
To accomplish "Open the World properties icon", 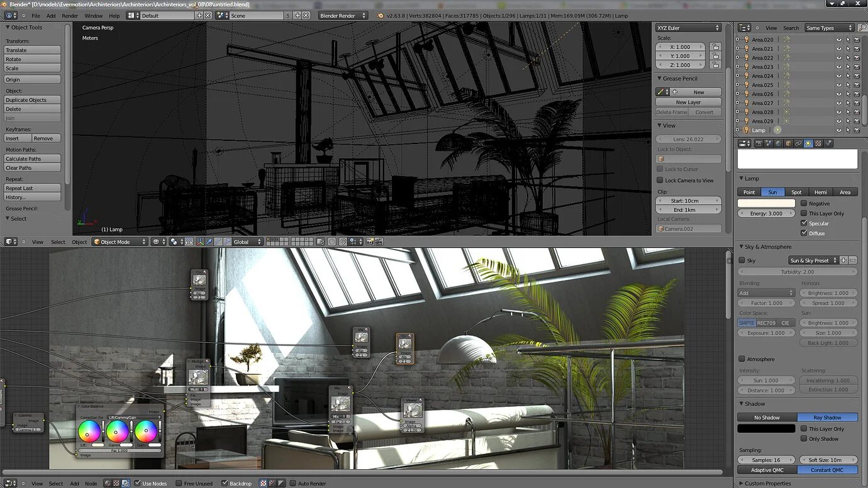I will click(x=779, y=143).
